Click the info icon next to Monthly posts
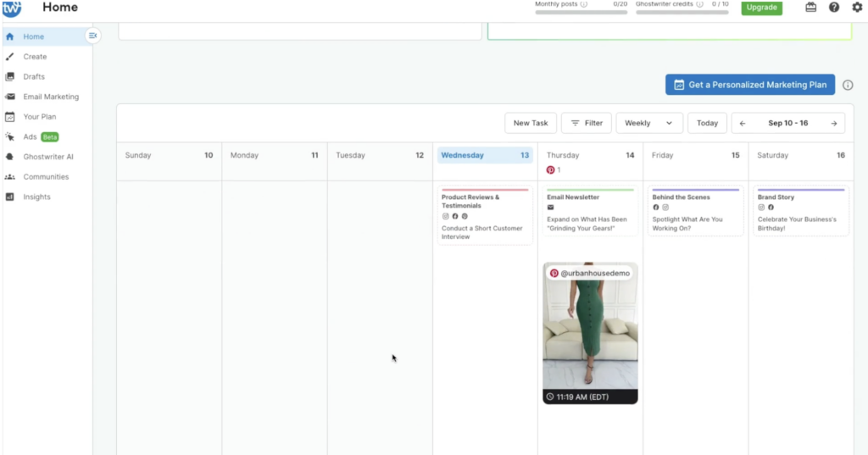The width and height of the screenshot is (868, 455). [x=583, y=4]
